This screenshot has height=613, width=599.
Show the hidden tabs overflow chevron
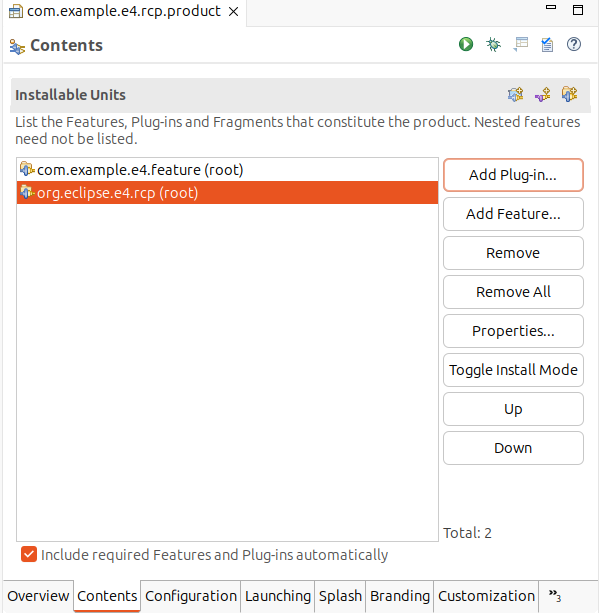(554, 596)
